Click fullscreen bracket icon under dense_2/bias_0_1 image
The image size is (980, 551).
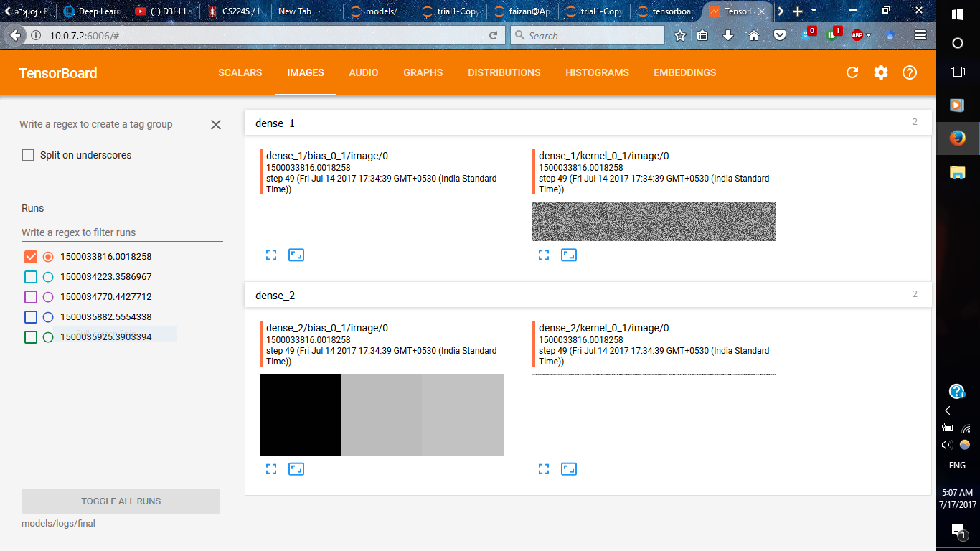point(271,468)
